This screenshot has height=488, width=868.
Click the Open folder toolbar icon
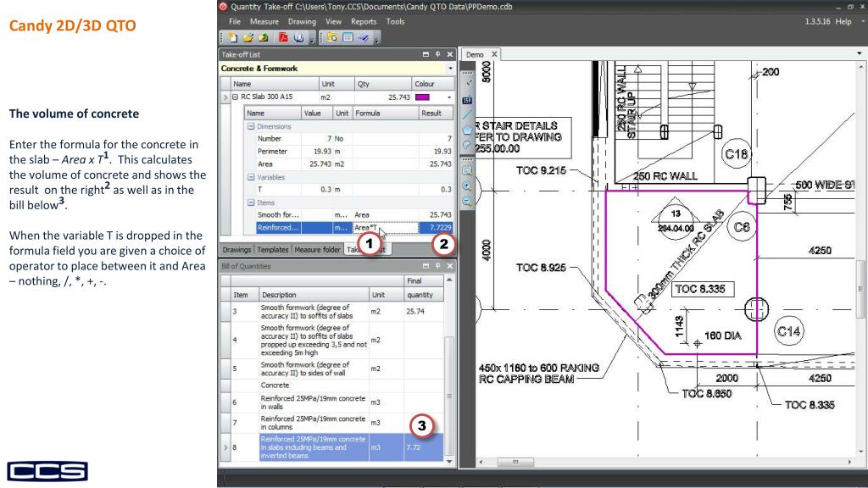(x=248, y=37)
